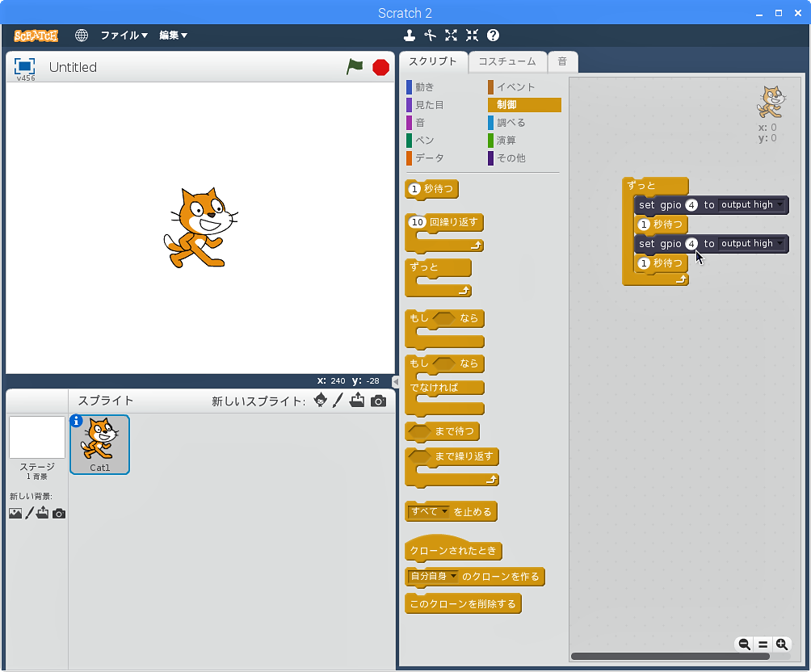Zoom in the scripts area
The width and height of the screenshot is (811, 672).
click(782, 644)
